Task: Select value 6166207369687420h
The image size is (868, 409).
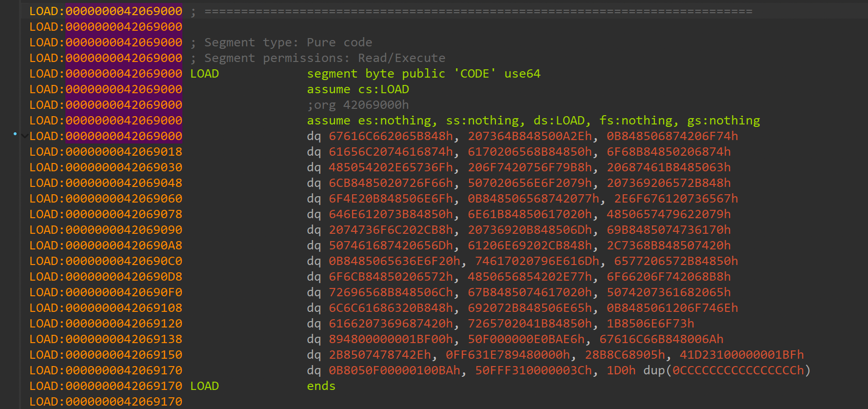Action: pos(391,324)
